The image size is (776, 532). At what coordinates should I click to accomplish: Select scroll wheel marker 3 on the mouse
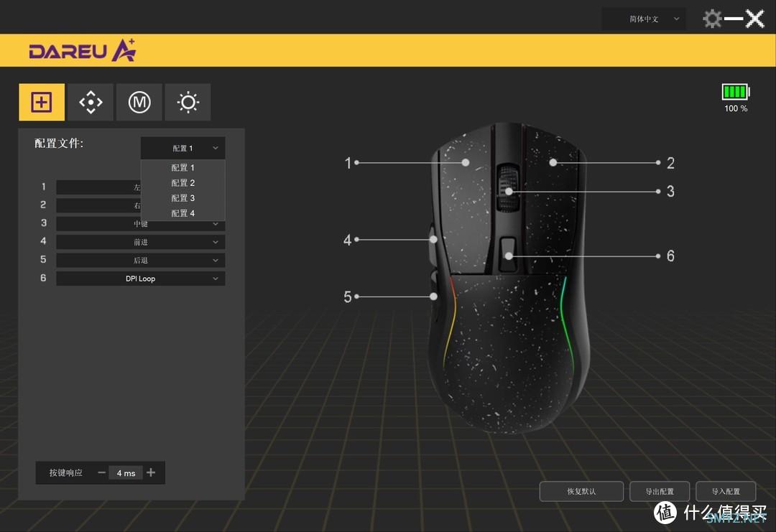[509, 192]
